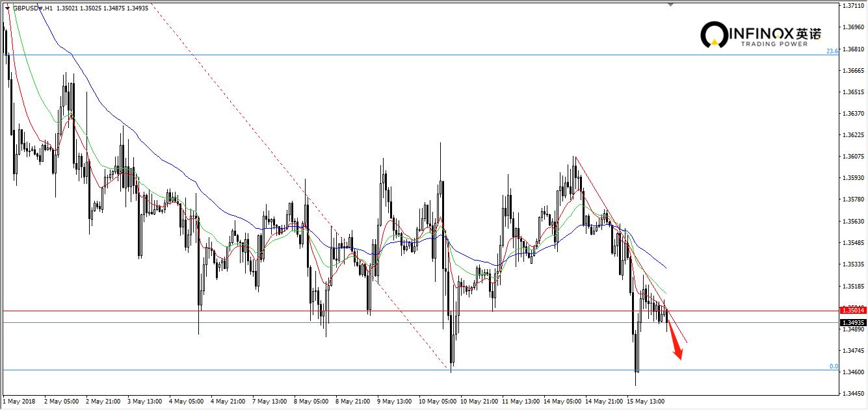Screen dimensions: 868x410
Task: Click the arrow icon beside GBPUSD title
Action: point(7,8)
